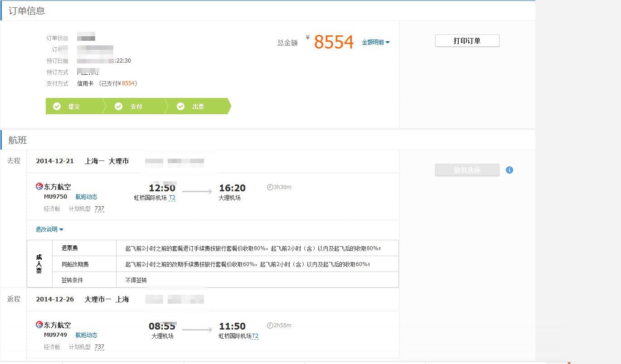Click the 东方航空 logo on flight MU9750
This screenshot has height=364, width=621.
pyautogui.click(x=39, y=187)
